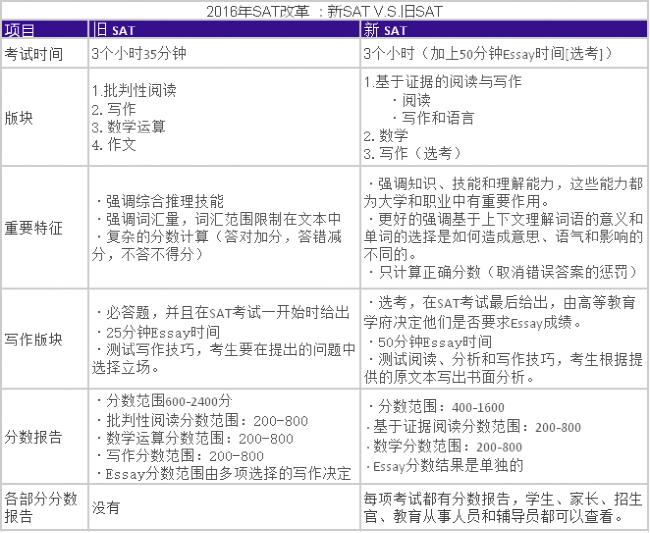
Task: Click the '写作版块' row label
Action: [34, 339]
